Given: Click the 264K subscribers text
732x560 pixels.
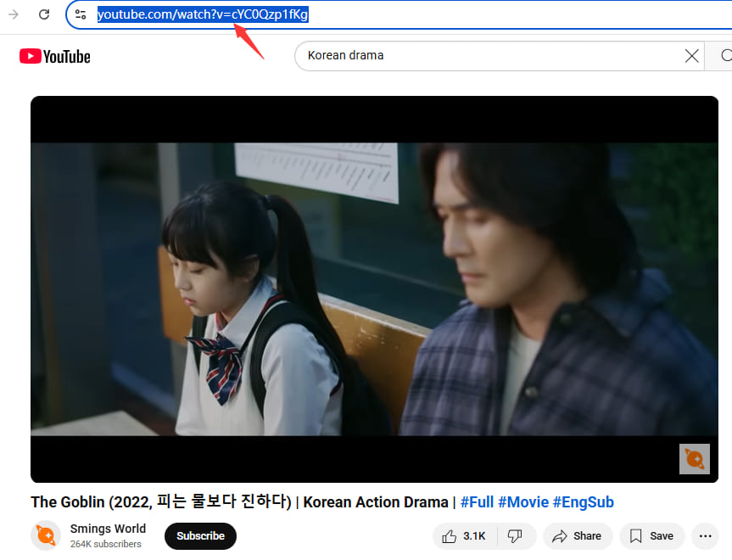Looking at the screenshot, I should (x=106, y=544).
